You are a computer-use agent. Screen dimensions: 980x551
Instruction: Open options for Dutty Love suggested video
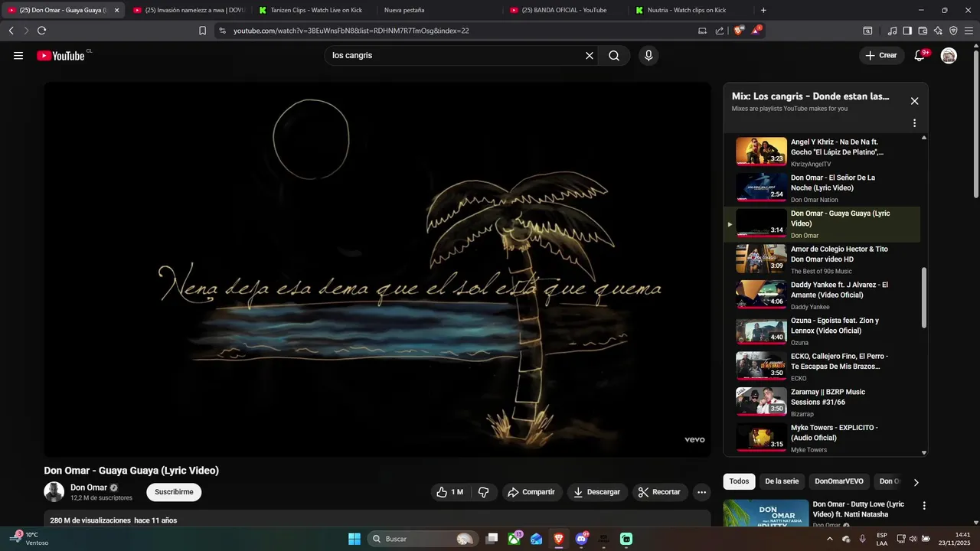coord(924,506)
